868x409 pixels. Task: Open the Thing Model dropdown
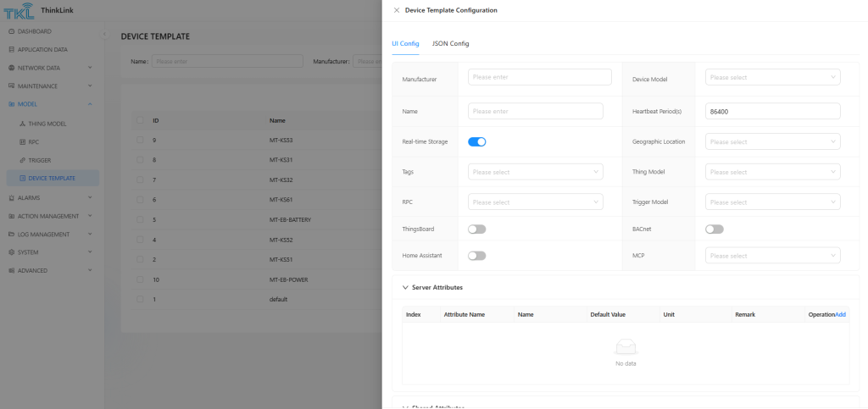click(x=772, y=172)
